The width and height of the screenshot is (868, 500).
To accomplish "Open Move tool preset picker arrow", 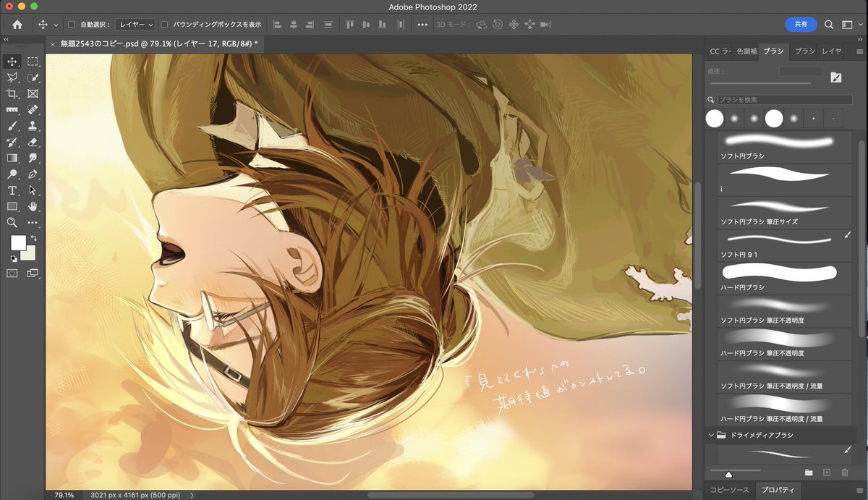I will (x=56, y=25).
